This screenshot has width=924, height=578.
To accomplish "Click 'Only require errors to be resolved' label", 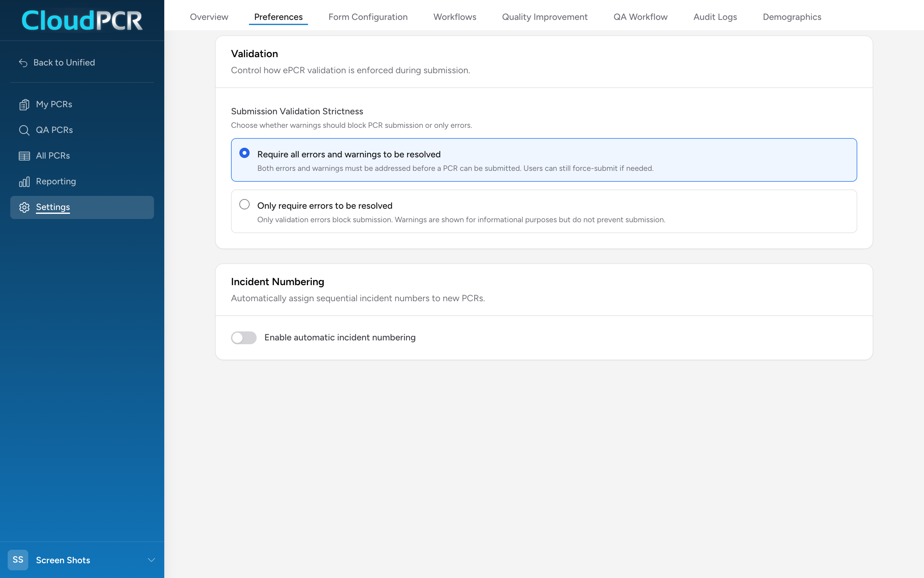I will tap(325, 206).
